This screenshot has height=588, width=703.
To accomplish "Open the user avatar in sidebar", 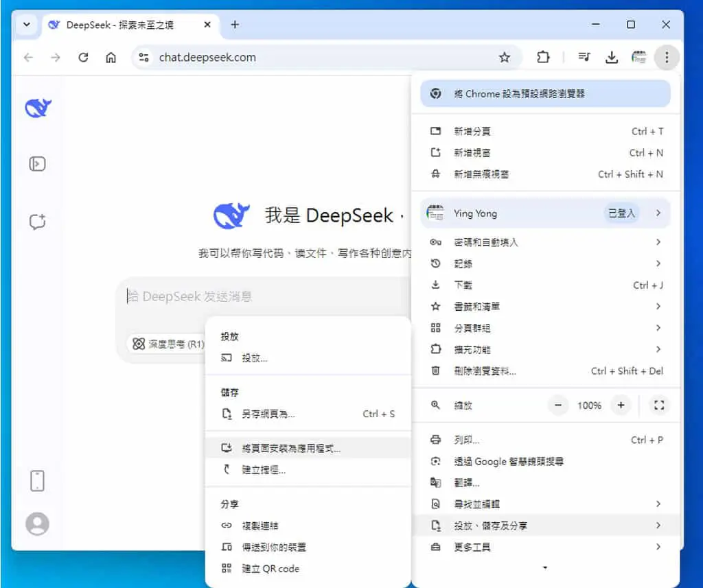I will (38, 524).
